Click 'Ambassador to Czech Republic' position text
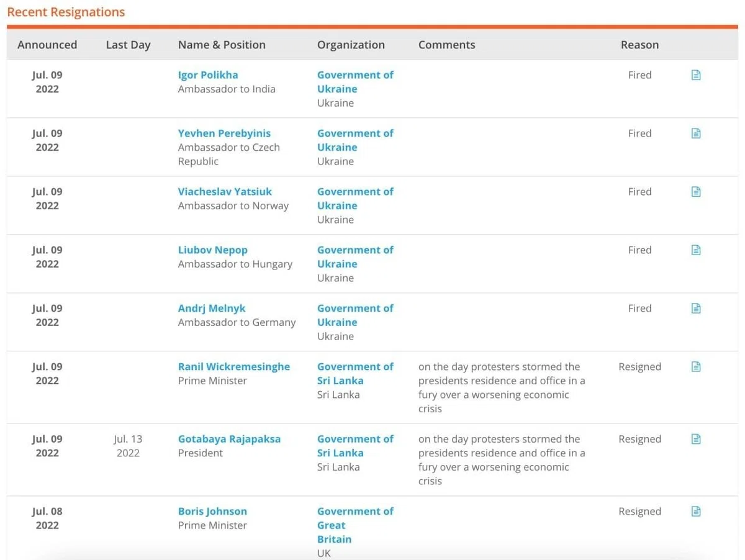Image resolution: width=745 pixels, height=560 pixels. click(x=229, y=155)
